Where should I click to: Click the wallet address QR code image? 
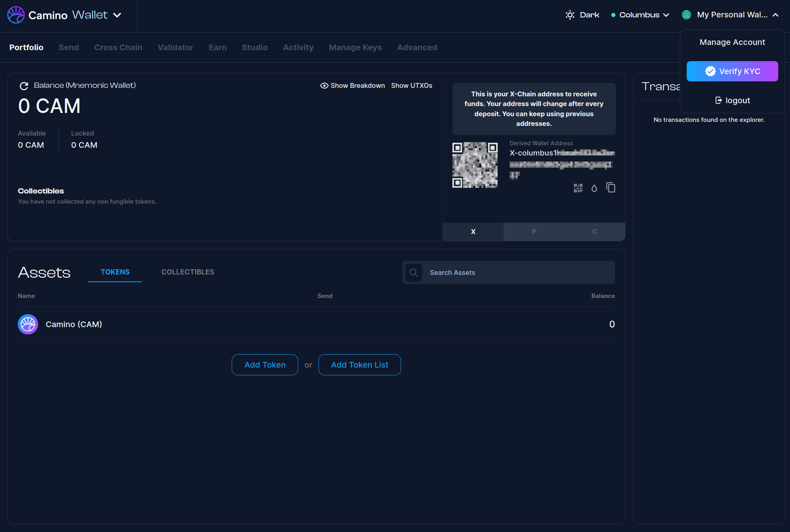475,165
